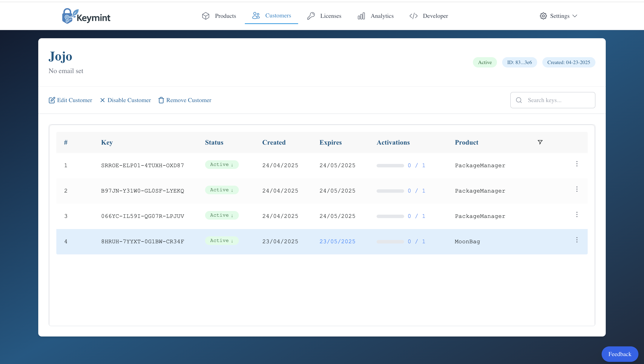This screenshot has height=364, width=644.
Task: Click the Developer code brackets icon
Action: pos(413,16)
